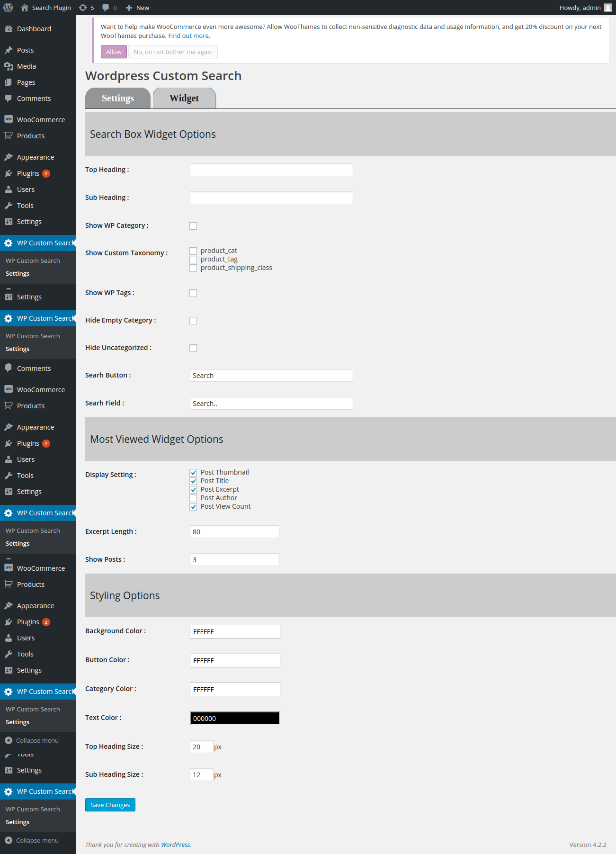The image size is (616, 854).
Task: Uncheck the Post Excerpt display option
Action: (x=193, y=490)
